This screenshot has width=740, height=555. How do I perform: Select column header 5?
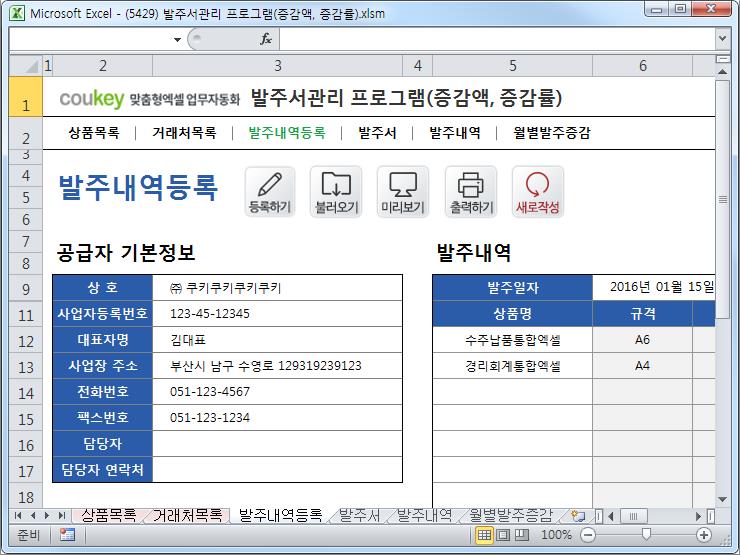(x=513, y=65)
